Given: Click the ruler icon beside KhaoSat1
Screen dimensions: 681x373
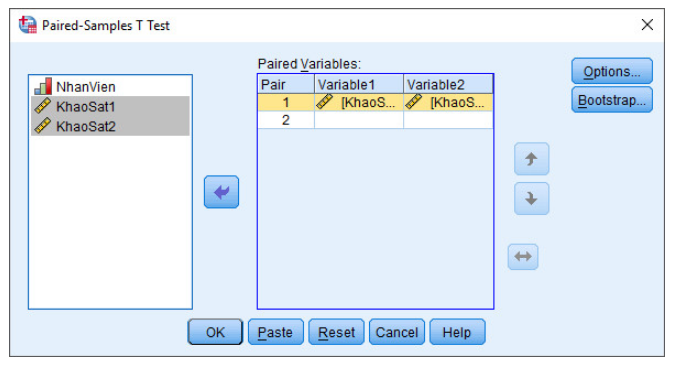Looking at the screenshot, I should click(x=43, y=106).
